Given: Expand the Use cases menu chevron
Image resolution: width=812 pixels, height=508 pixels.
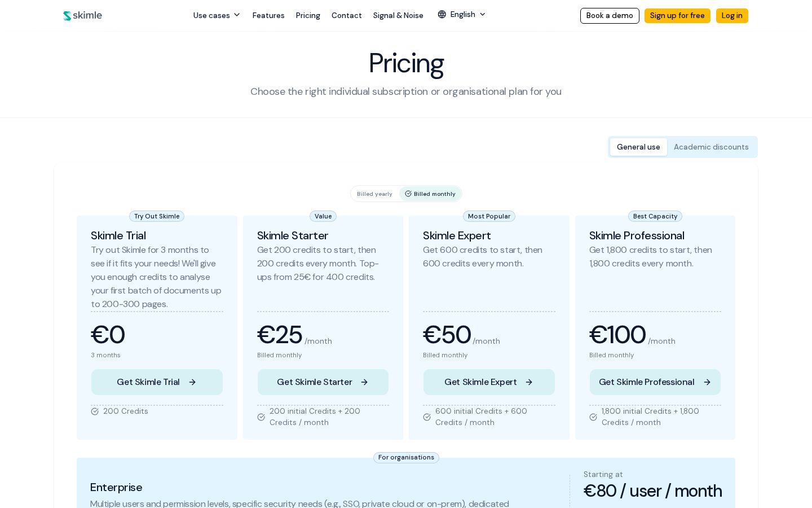Looking at the screenshot, I should click(x=237, y=15).
